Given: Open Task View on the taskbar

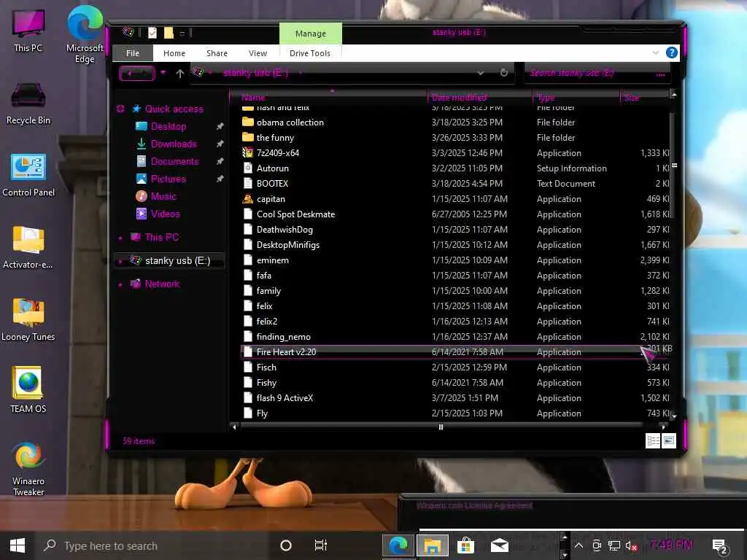Looking at the screenshot, I should click(x=321, y=545).
